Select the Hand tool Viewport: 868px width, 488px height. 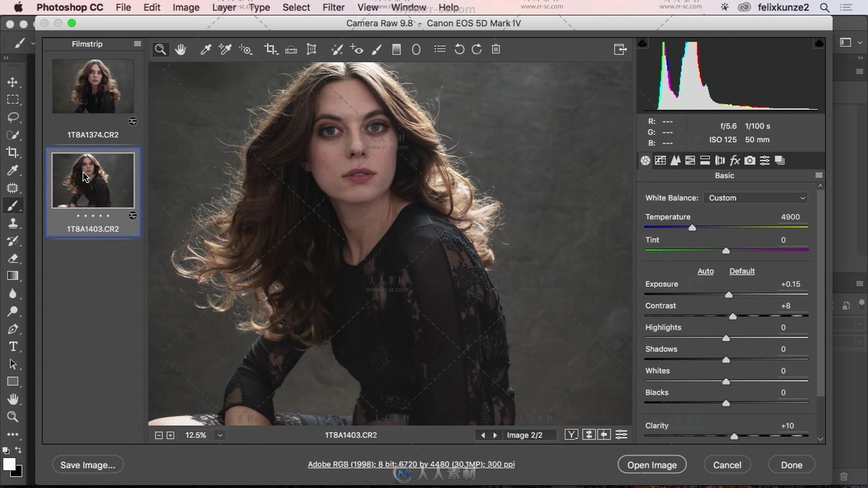[x=181, y=49]
